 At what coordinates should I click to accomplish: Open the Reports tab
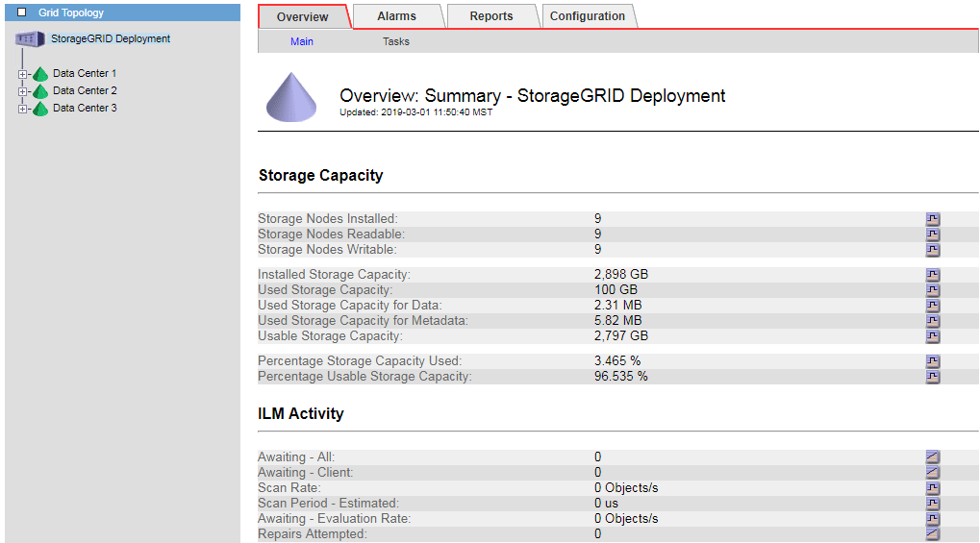tap(490, 16)
